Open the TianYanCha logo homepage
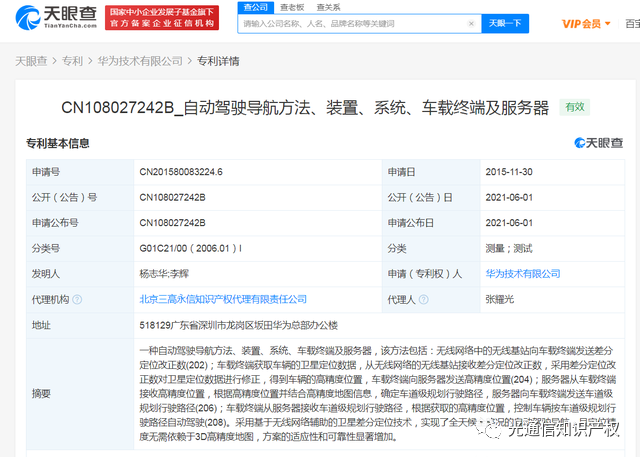This screenshot has width=640, height=457. click(x=56, y=18)
